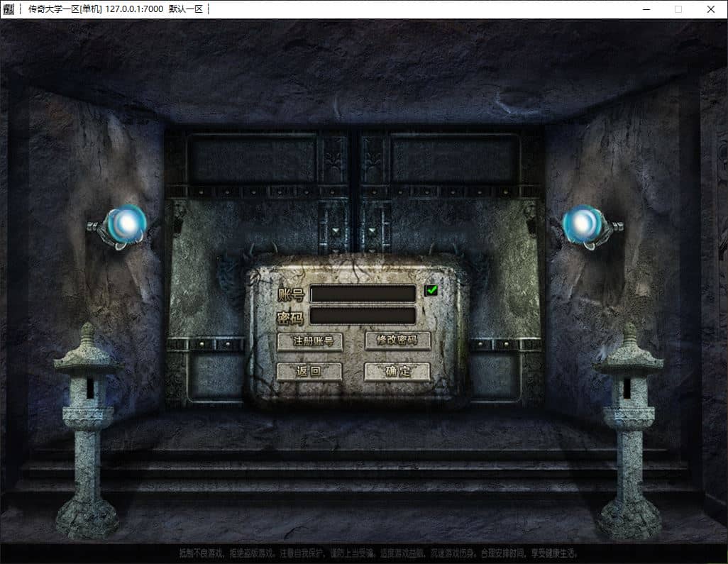The height and width of the screenshot is (564, 728).
Task: Click the health notice text at the bottom
Action: pos(378,553)
